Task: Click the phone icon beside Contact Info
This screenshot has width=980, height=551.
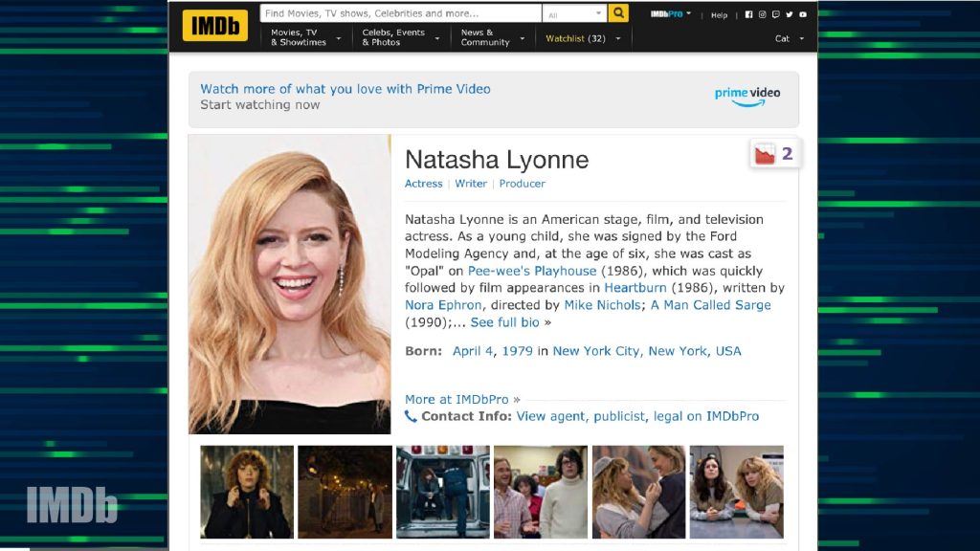Action: (x=411, y=416)
